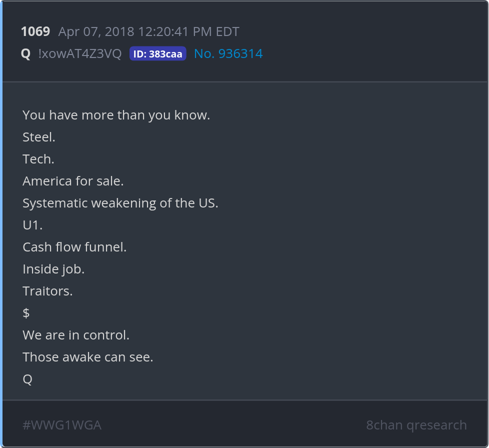Screen dimensions: 489x448
Task: Click the "Steel." line
Action: point(39,137)
